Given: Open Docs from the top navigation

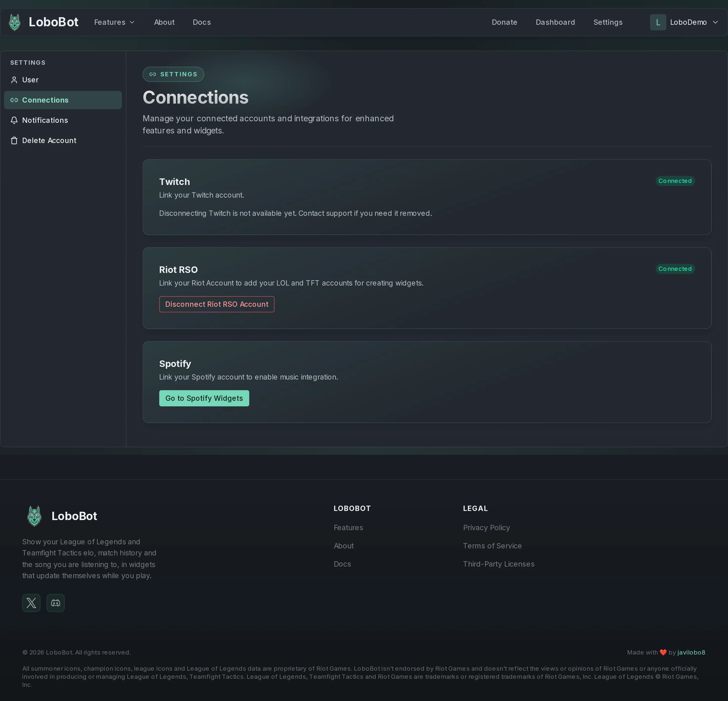Looking at the screenshot, I should click(202, 22).
